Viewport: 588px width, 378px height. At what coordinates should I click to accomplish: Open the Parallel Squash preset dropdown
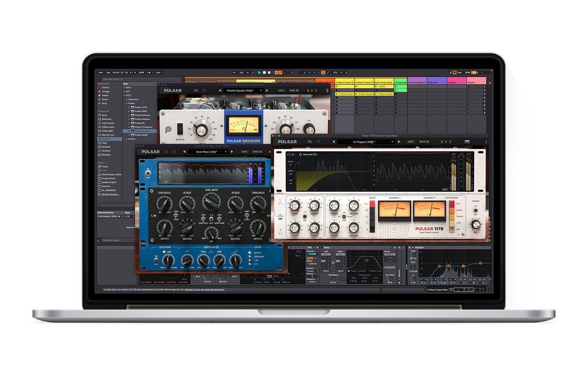245,90
